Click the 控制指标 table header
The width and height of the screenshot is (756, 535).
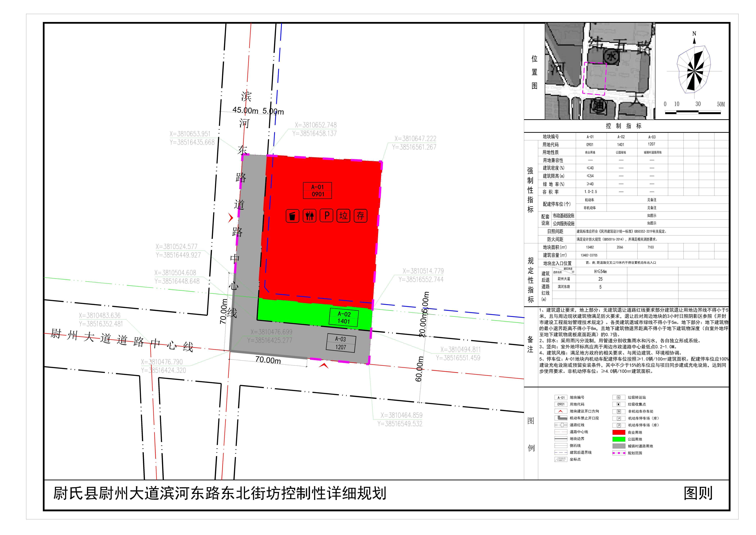[x=624, y=126]
